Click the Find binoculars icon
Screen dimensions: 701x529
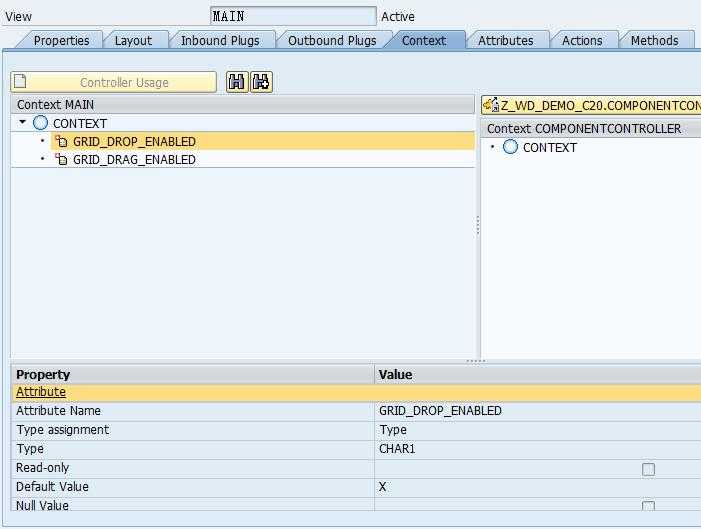click(x=237, y=82)
